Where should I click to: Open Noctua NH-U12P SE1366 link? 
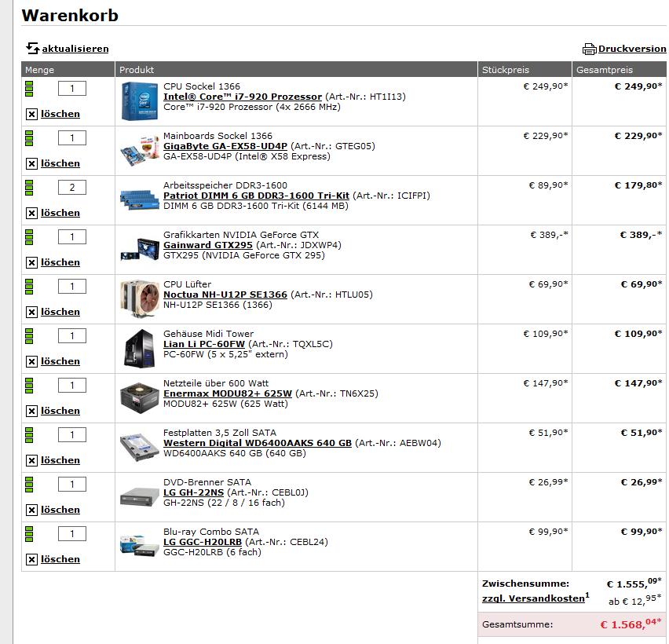point(225,295)
